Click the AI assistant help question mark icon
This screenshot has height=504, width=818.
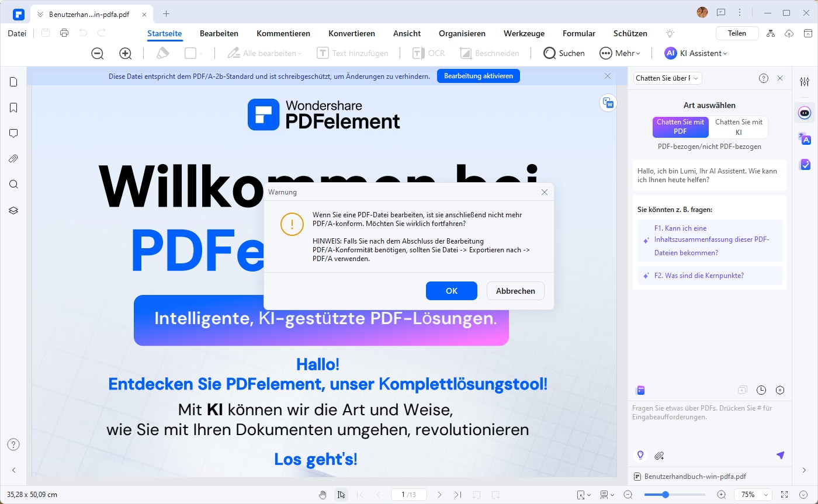tap(764, 78)
